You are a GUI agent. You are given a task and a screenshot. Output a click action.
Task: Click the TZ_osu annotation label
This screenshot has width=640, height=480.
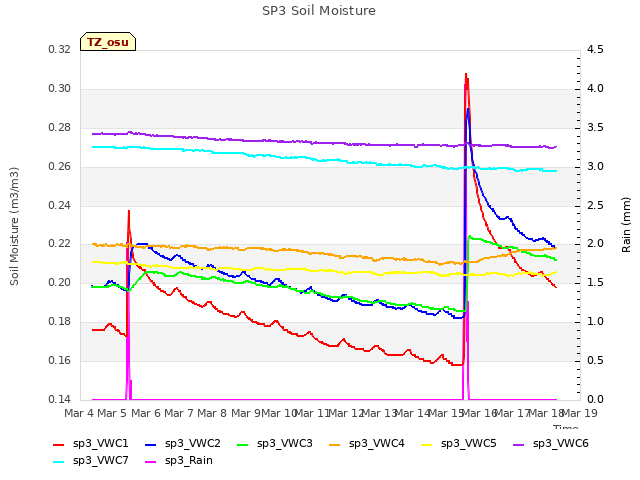(108, 42)
